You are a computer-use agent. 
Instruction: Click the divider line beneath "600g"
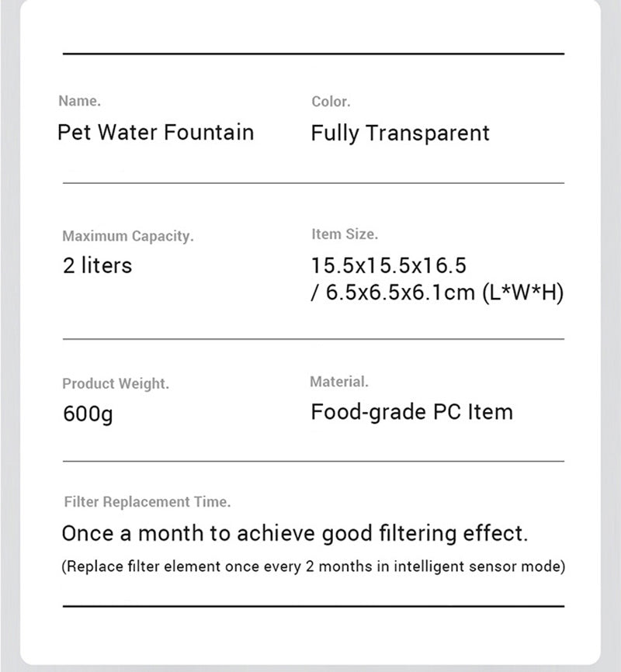click(313, 461)
